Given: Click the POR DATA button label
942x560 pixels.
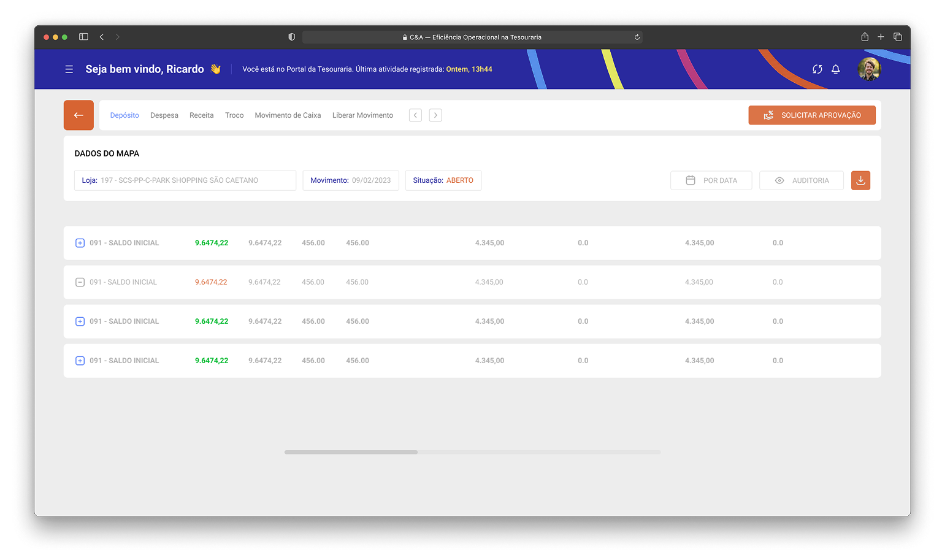Looking at the screenshot, I should [x=720, y=180].
